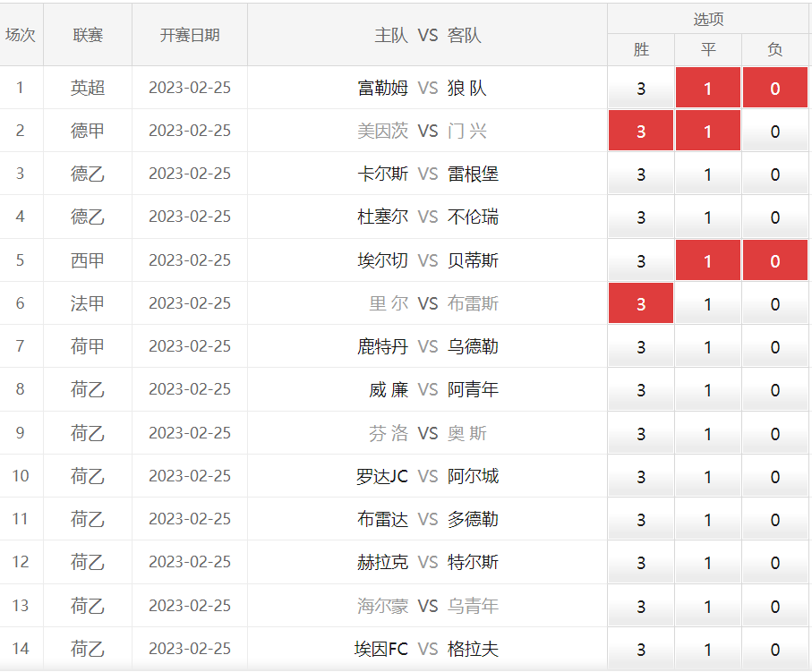Select draw (1) for 鹿特丹 vs 乌德勒
Image resolution: width=812 pixels, height=672 pixels.
[708, 347]
